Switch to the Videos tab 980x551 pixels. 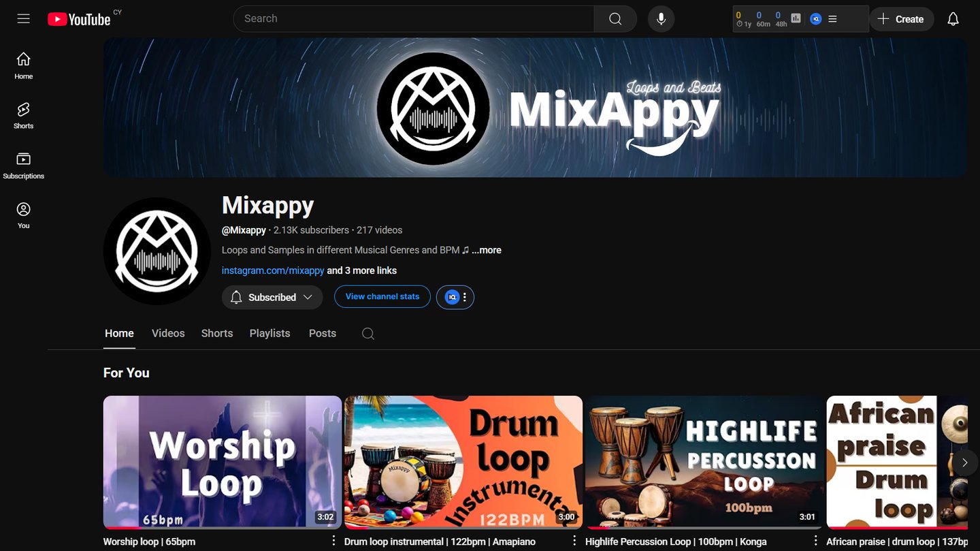[x=168, y=334]
